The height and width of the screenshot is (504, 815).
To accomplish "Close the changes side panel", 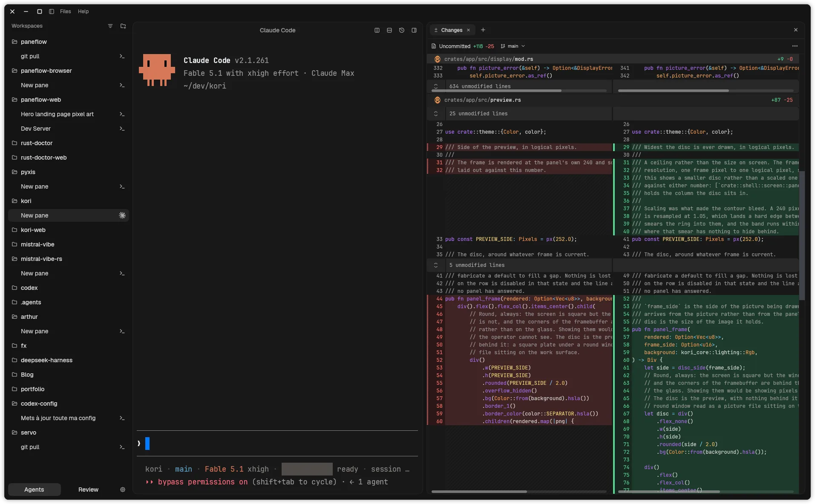I will click(796, 30).
